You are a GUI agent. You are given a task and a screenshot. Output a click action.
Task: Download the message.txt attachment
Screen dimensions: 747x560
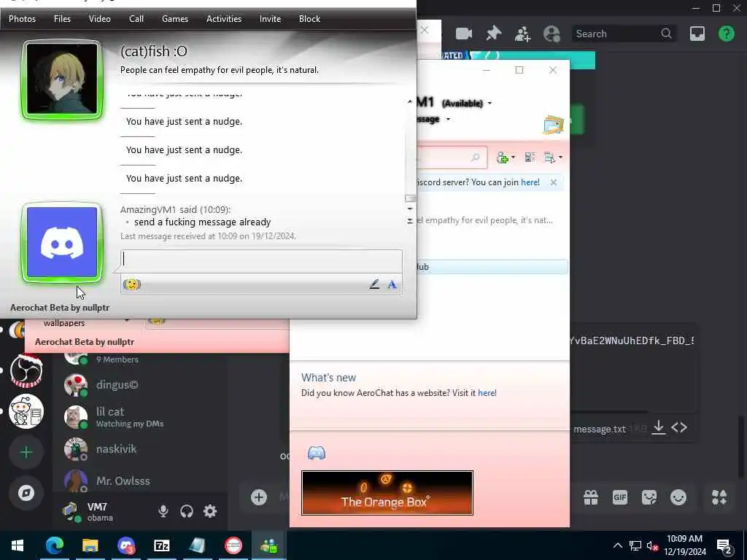659,427
